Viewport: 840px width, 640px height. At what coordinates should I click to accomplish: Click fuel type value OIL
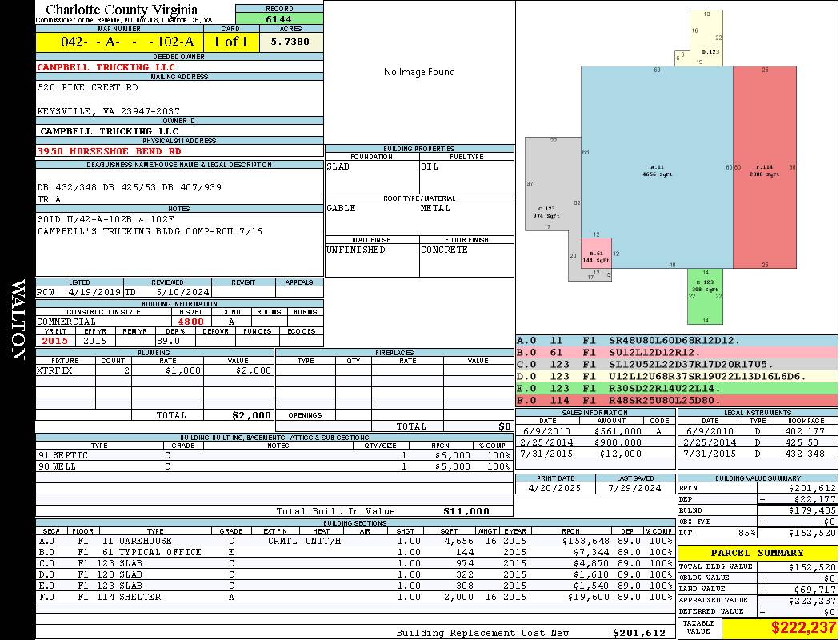point(430,166)
